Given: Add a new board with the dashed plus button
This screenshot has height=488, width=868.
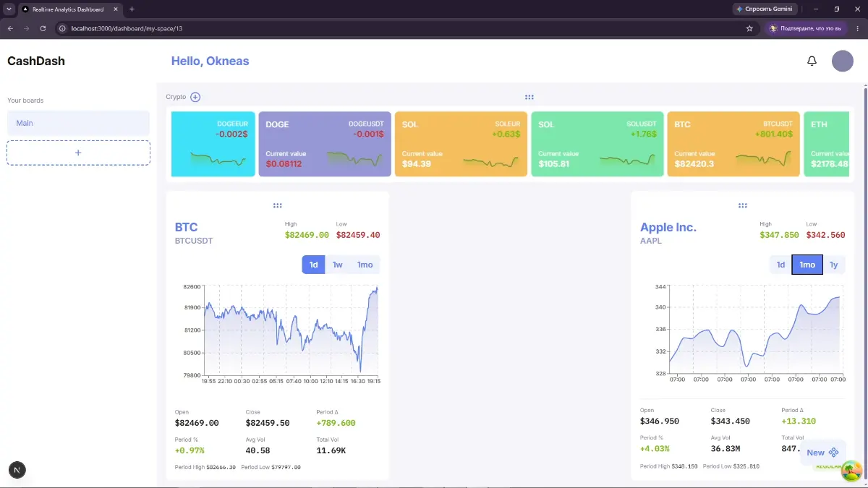Looking at the screenshot, I should tap(78, 153).
